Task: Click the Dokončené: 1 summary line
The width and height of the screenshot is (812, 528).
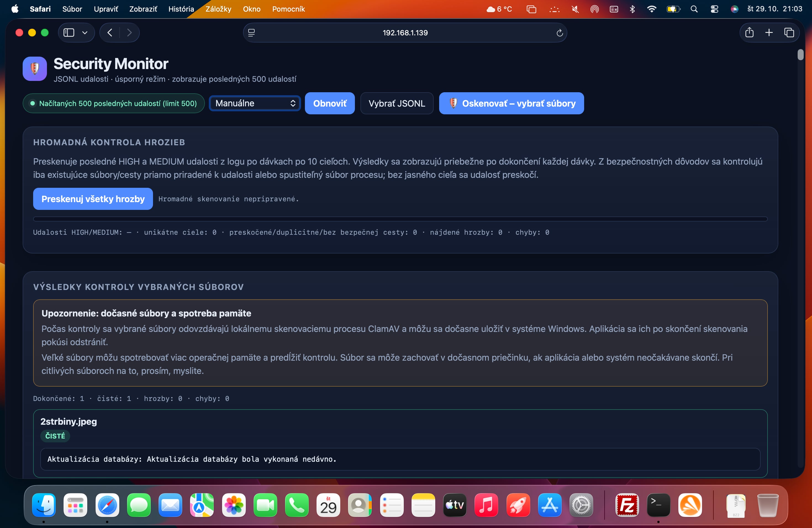Action: point(131,398)
